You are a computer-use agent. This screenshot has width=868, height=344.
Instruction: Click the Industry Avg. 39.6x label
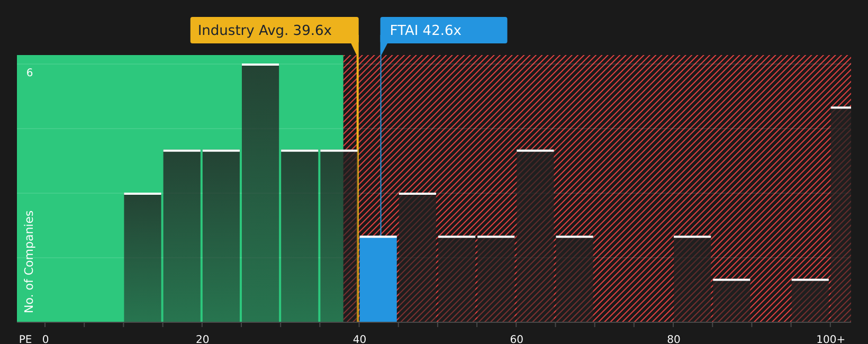[x=274, y=30]
